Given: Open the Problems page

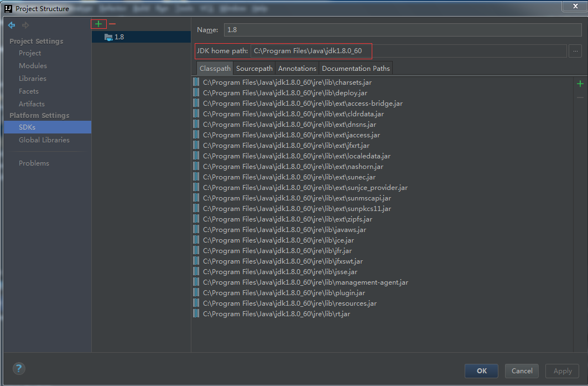Looking at the screenshot, I should (34, 163).
